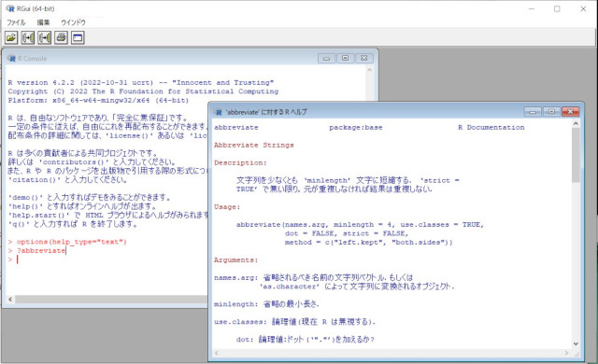Print using the printer toolbar icon
Screen dimensions: 598x364
tap(61, 37)
